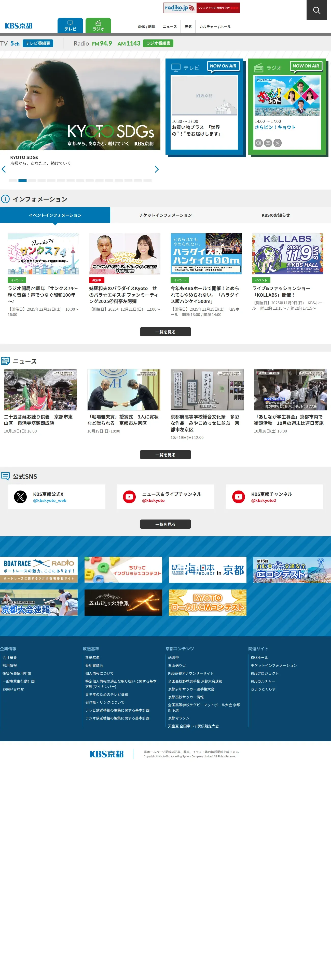Open the 自転車交通安全CMコンテスト banner
This screenshot has height=980, width=331.
click(292, 570)
